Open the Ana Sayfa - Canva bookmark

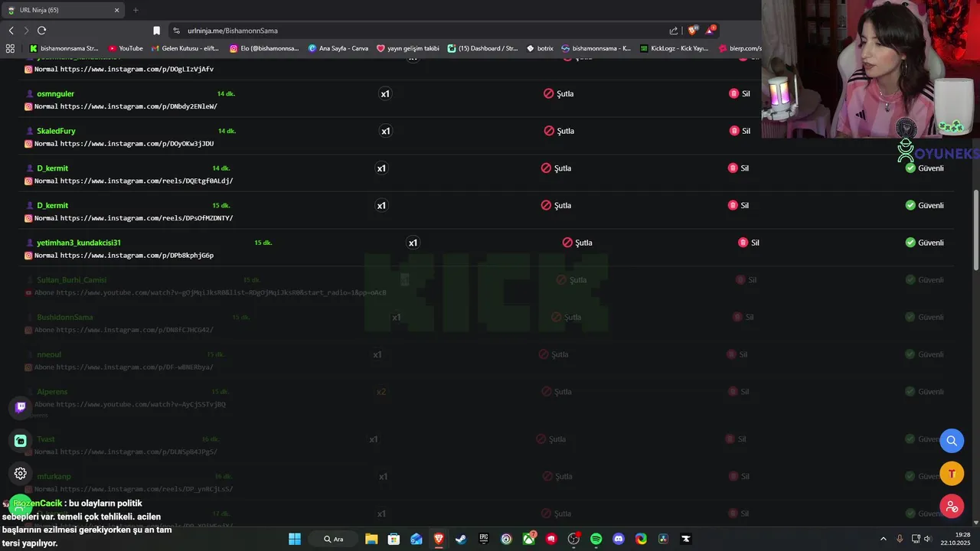[338, 48]
